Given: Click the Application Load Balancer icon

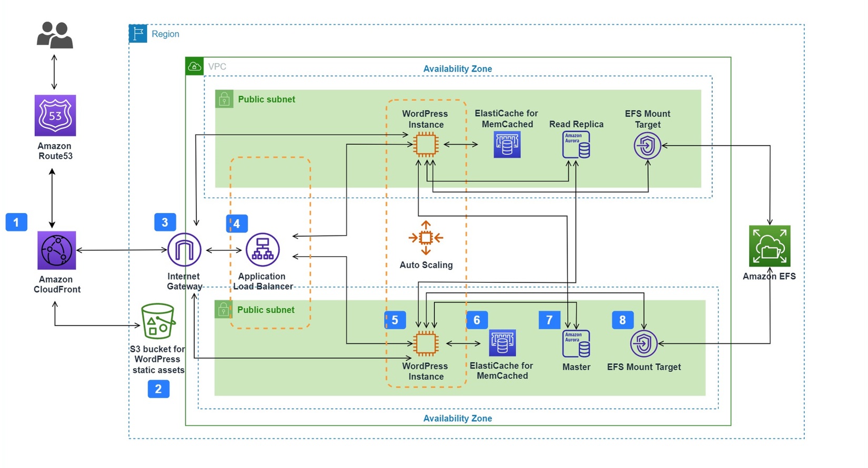Looking at the screenshot, I should coord(263,250).
